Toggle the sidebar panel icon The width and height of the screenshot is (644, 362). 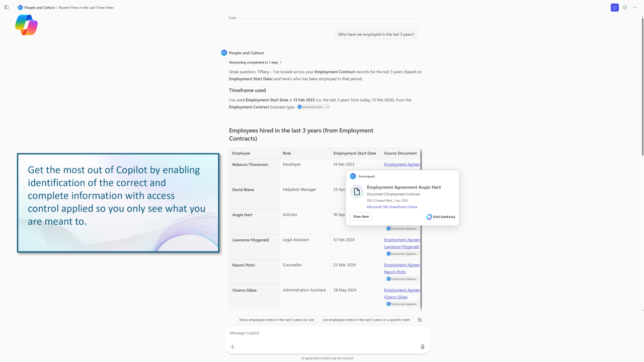click(7, 8)
